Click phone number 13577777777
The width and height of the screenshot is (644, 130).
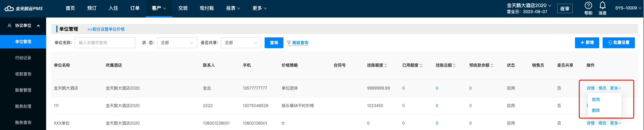[255, 88]
